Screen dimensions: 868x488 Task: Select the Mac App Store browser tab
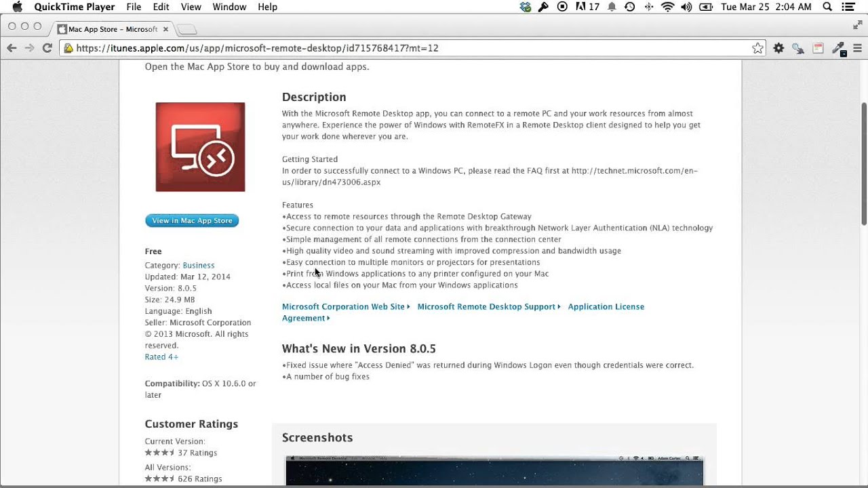click(x=112, y=29)
